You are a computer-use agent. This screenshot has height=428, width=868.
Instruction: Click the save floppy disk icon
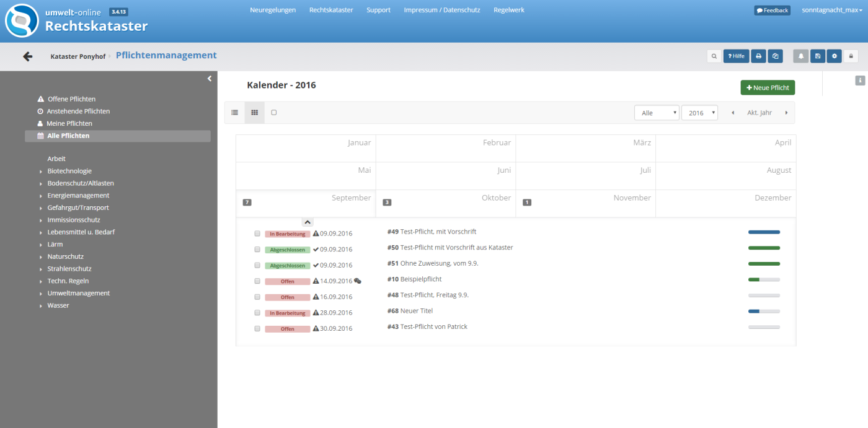pyautogui.click(x=818, y=56)
